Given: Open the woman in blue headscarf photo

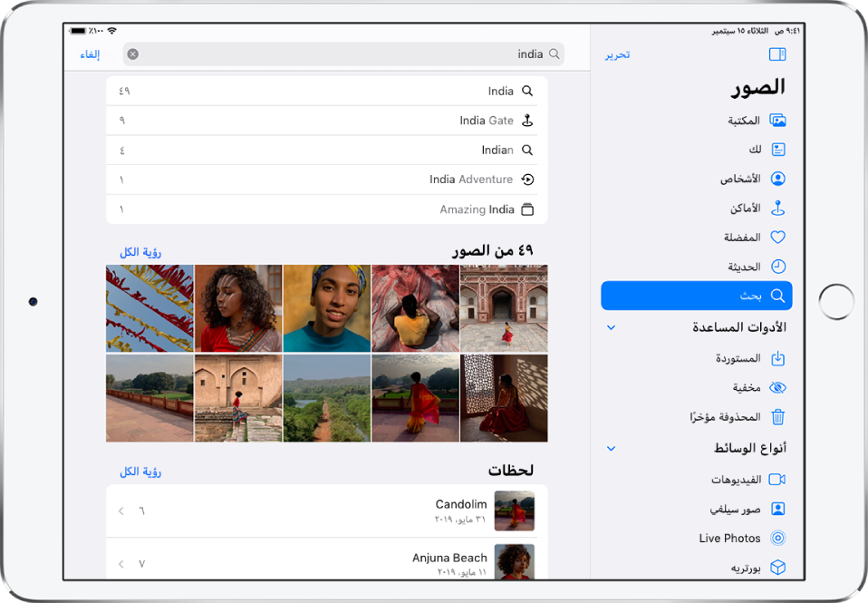Looking at the screenshot, I should pos(326,308).
